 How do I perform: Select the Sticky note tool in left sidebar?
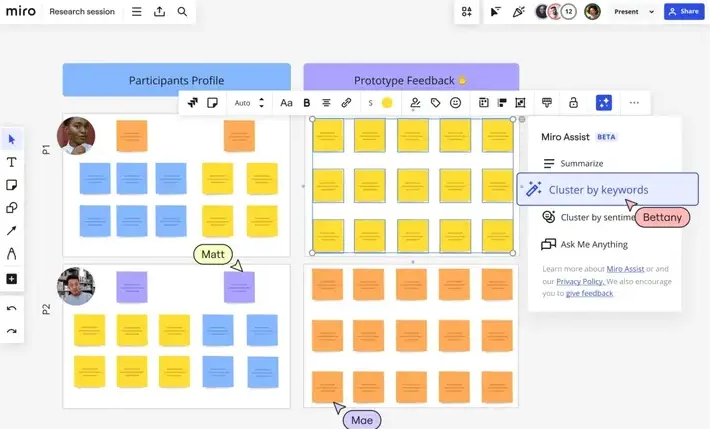[12, 185]
